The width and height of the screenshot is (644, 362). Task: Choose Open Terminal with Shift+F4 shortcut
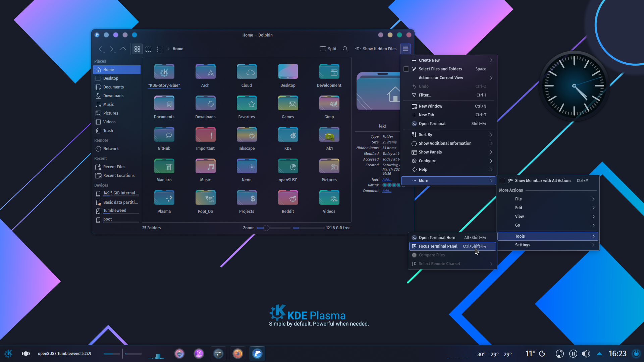[448, 124]
